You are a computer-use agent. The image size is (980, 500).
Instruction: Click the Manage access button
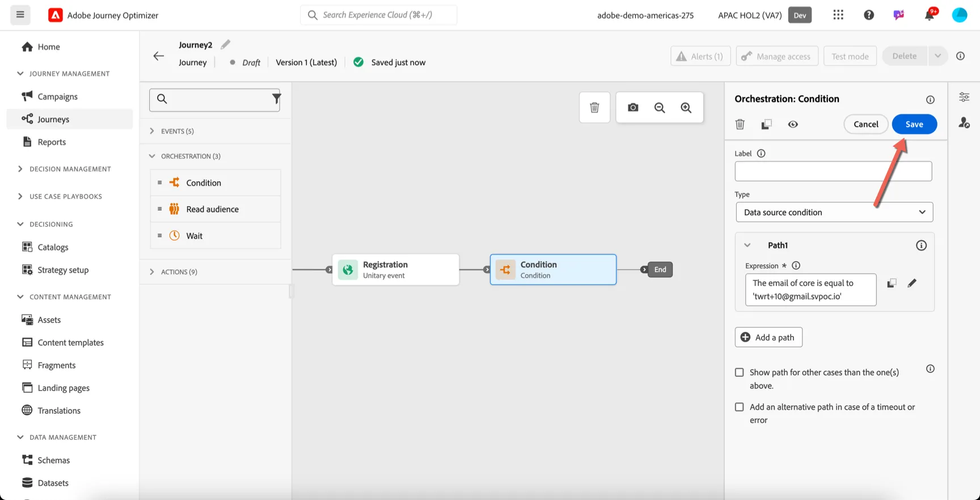pos(777,56)
